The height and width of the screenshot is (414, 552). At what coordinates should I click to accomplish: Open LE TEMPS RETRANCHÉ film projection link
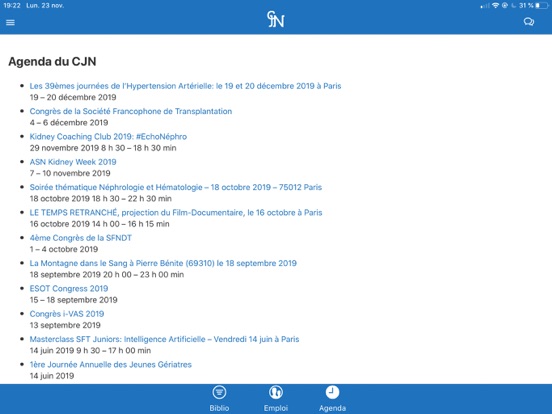(x=176, y=213)
